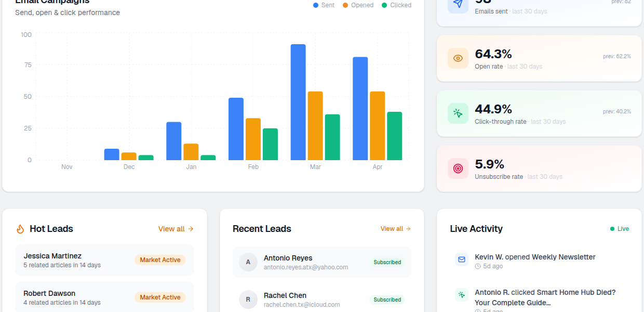Click the Mar label on chart axis
644x312 pixels.
coord(315,167)
